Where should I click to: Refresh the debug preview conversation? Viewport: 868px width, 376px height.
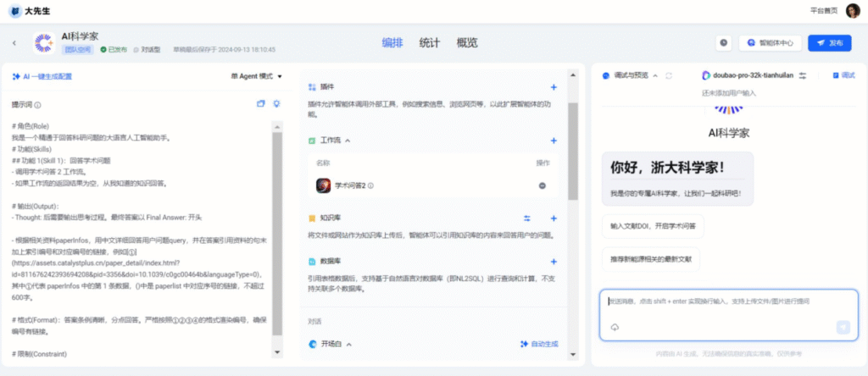[669, 75]
